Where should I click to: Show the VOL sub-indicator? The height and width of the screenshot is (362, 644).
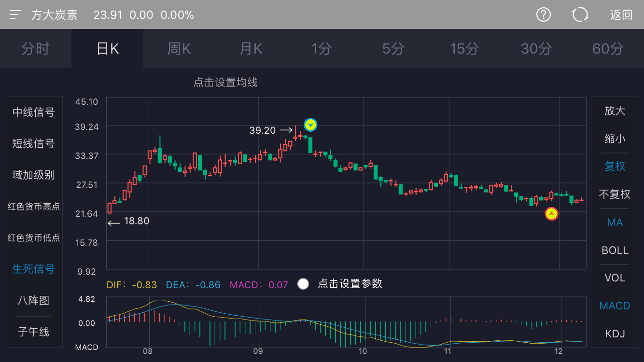615,278
